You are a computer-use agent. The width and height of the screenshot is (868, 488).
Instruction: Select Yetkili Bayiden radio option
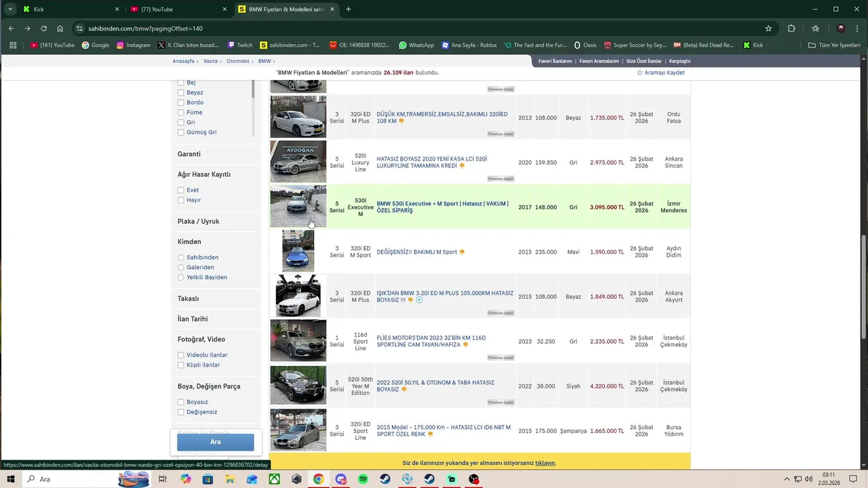point(181,277)
